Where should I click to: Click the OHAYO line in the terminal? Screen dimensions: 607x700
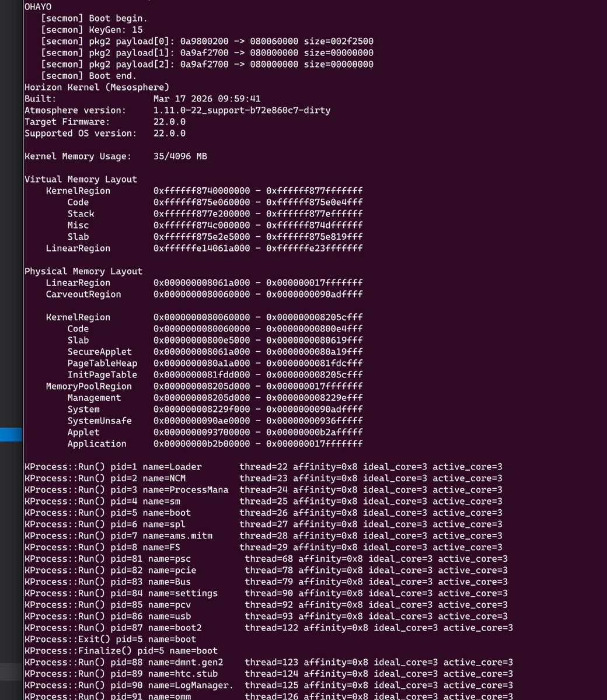[x=38, y=7]
